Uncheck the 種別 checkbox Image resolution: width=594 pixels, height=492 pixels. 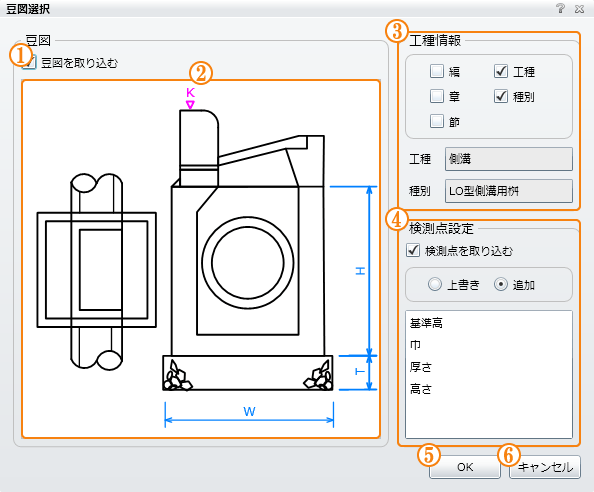[x=501, y=96]
